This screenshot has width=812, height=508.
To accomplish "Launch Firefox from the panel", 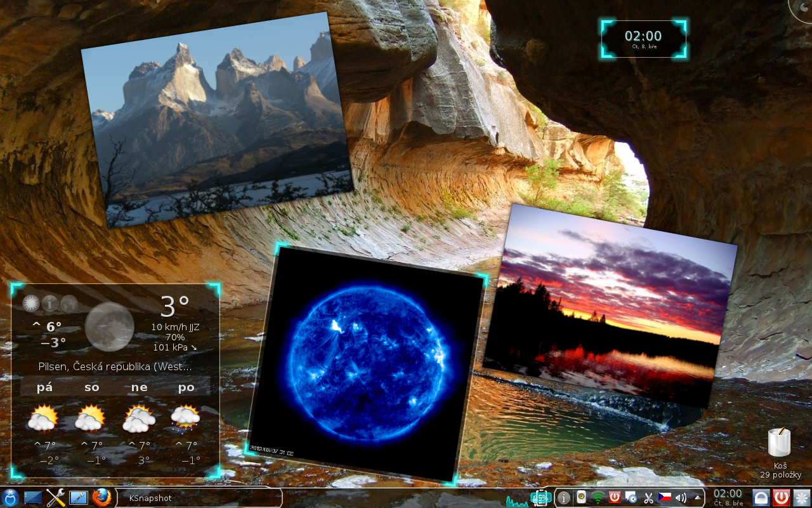I will (x=101, y=498).
